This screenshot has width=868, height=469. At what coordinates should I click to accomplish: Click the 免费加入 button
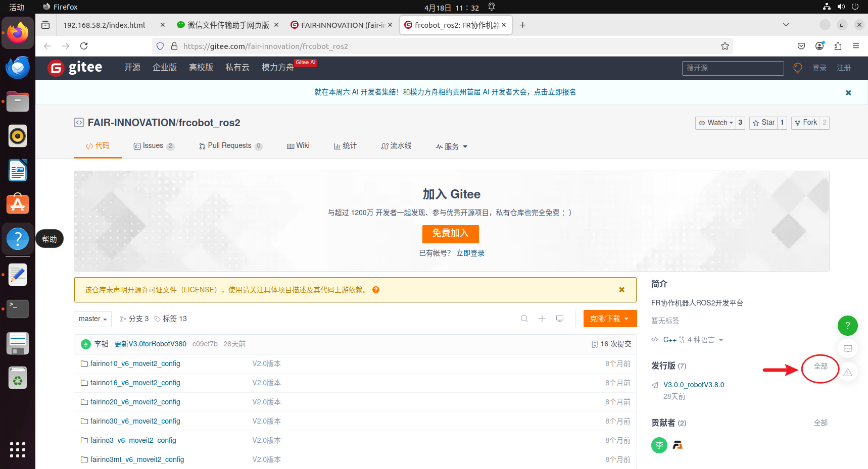(x=451, y=234)
